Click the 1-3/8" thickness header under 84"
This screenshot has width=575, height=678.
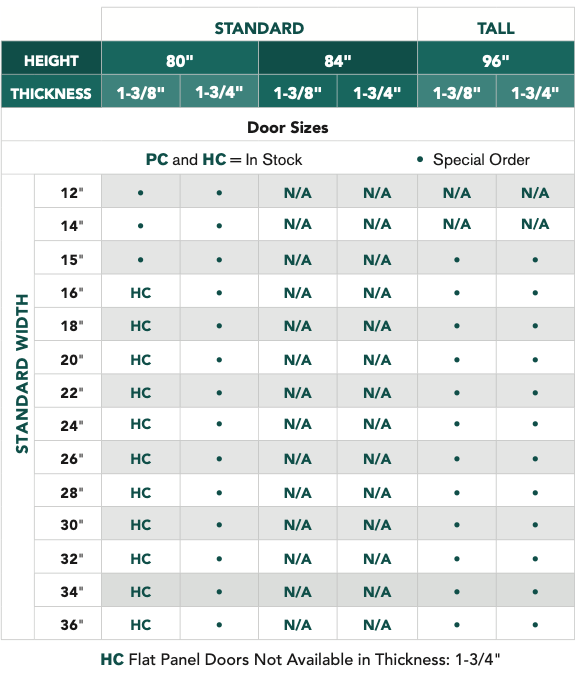point(297,93)
